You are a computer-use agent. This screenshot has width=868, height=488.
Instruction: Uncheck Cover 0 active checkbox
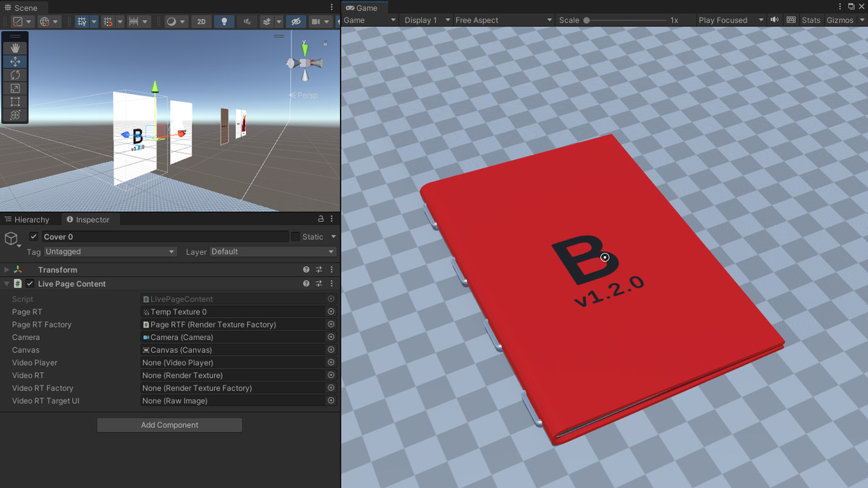click(x=33, y=236)
